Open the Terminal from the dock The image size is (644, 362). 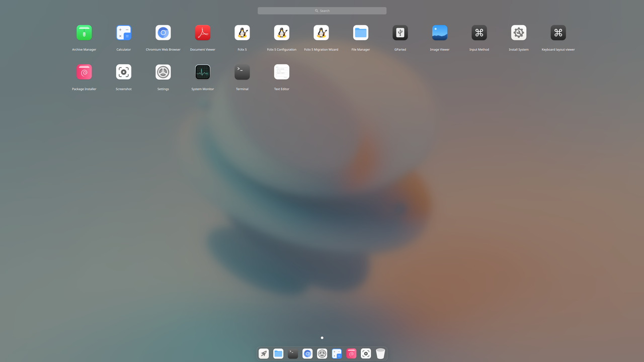tap(292, 353)
